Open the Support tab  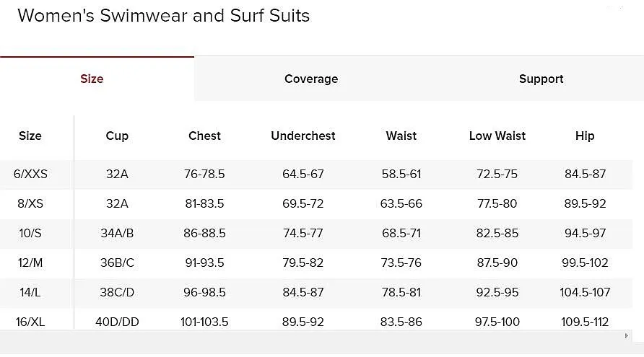[541, 79]
